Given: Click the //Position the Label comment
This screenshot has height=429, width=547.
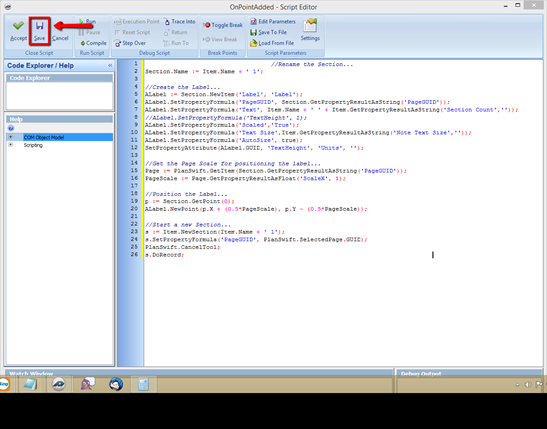Looking at the screenshot, I should click(186, 194).
